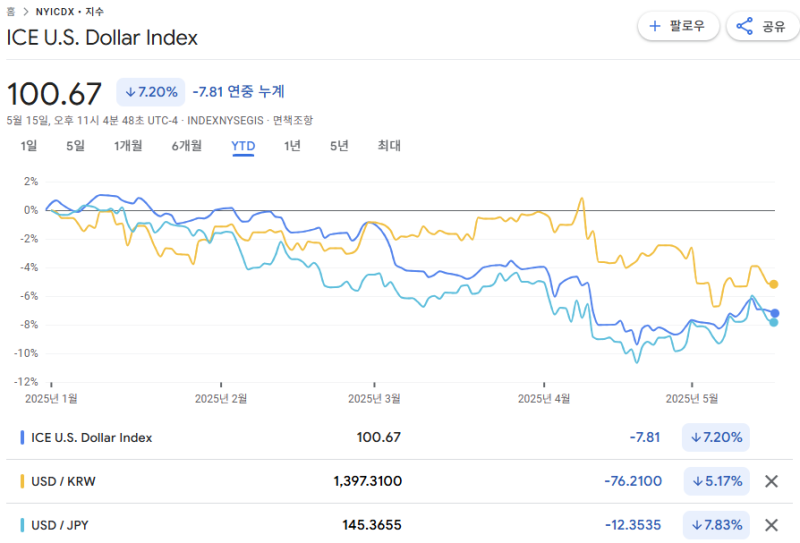Remove USD / KRW comparison with X
The height and width of the screenshot is (543, 800).
click(x=771, y=481)
